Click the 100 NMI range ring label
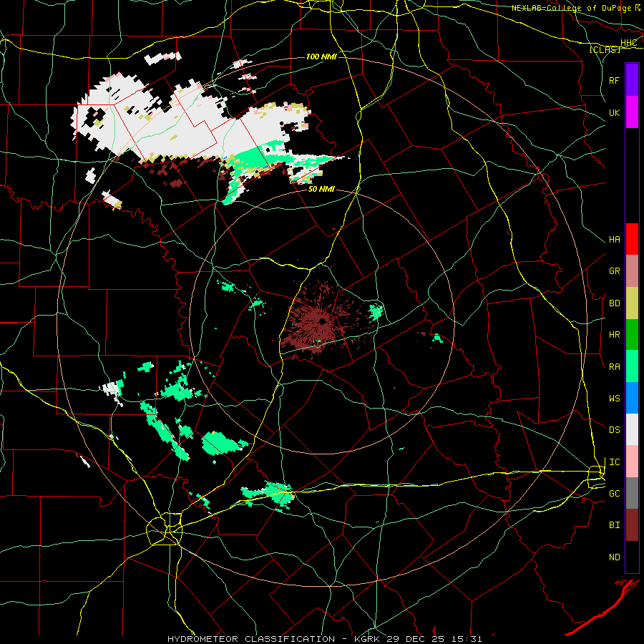Viewport: 644px width, 644px height. (x=321, y=57)
